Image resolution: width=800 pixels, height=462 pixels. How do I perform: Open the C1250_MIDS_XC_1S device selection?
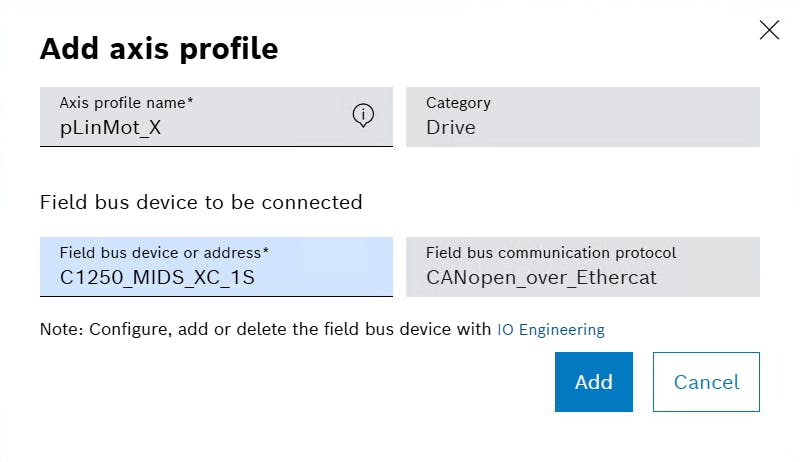[158, 278]
